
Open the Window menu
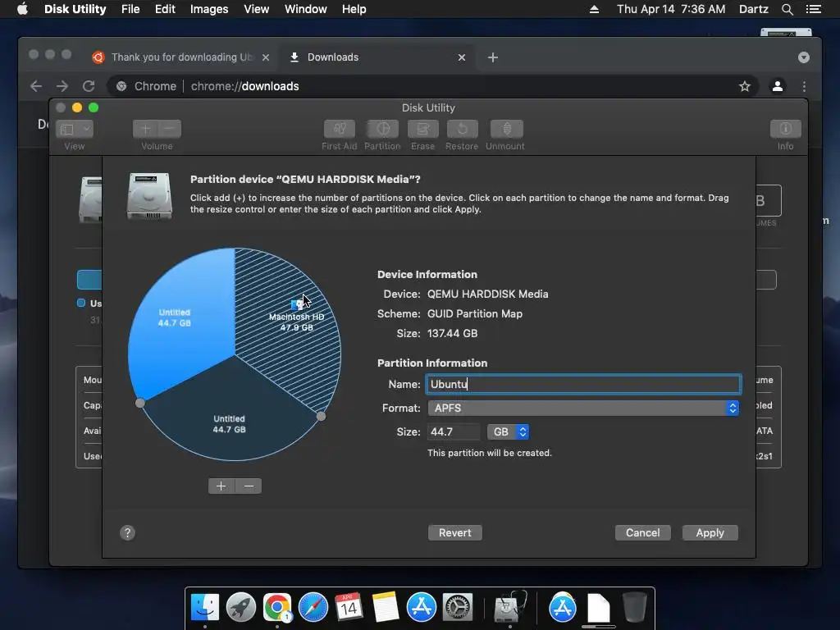305,9
